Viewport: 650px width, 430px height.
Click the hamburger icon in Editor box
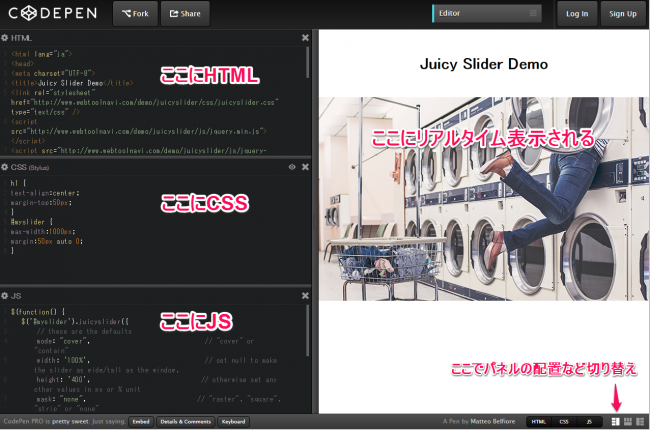pyautogui.click(x=533, y=13)
